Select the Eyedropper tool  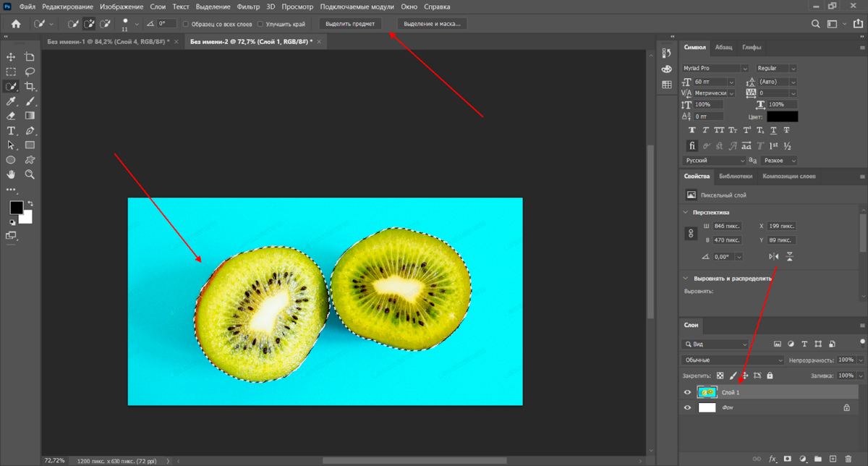(x=11, y=101)
